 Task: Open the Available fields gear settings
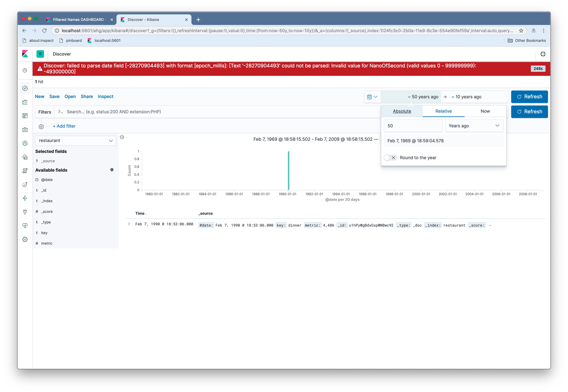[x=112, y=170]
